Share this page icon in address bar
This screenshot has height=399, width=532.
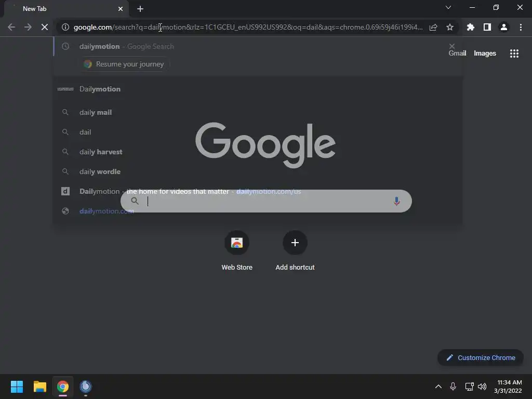[433, 27]
